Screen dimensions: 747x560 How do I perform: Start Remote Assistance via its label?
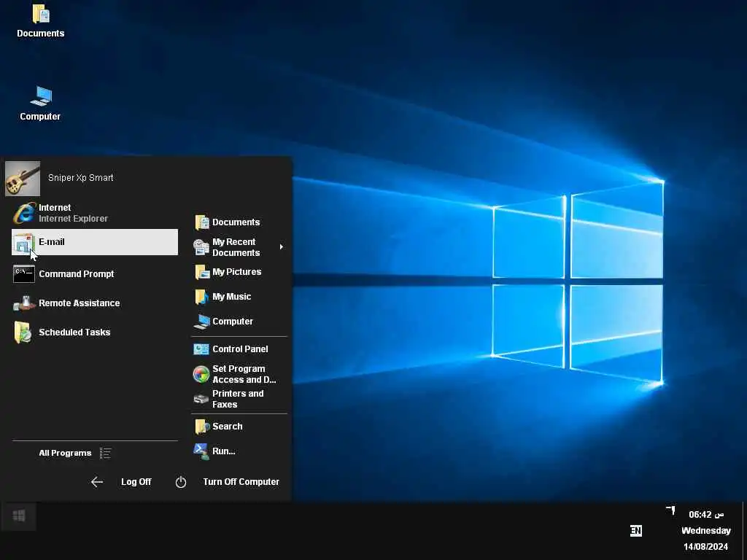[79, 303]
